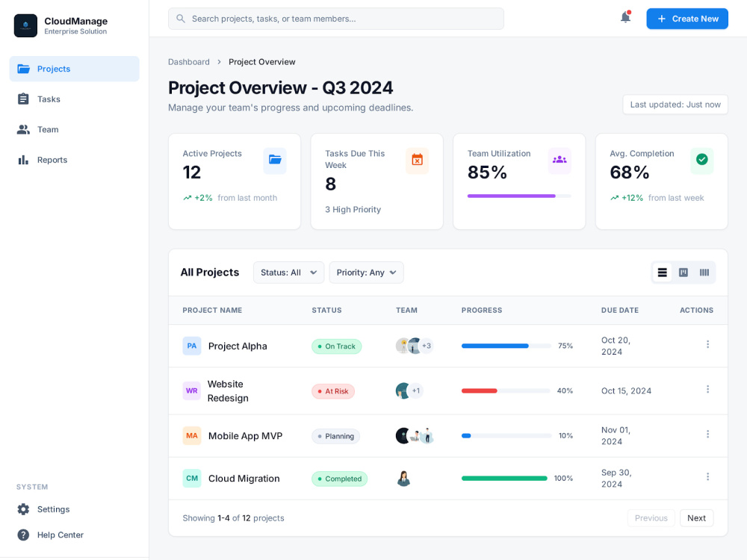747x560 pixels.
Task: Open the Status: All filter dropdown
Action: [x=288, y=273]
